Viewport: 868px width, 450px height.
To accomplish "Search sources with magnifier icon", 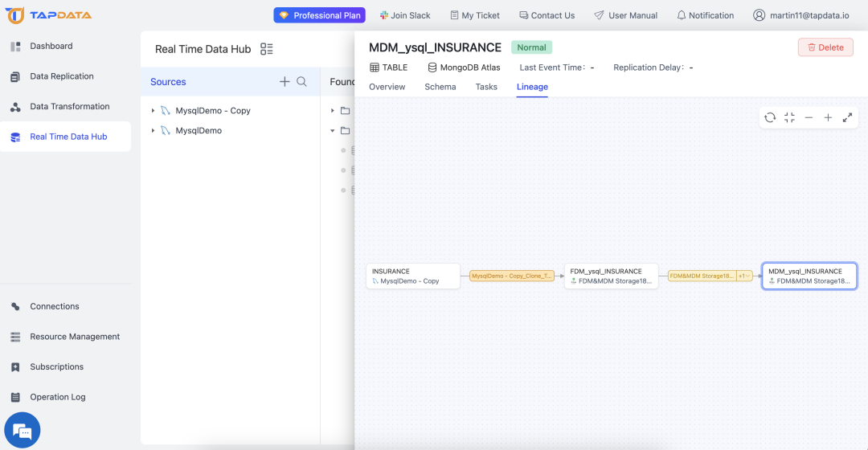I will 301,82.
